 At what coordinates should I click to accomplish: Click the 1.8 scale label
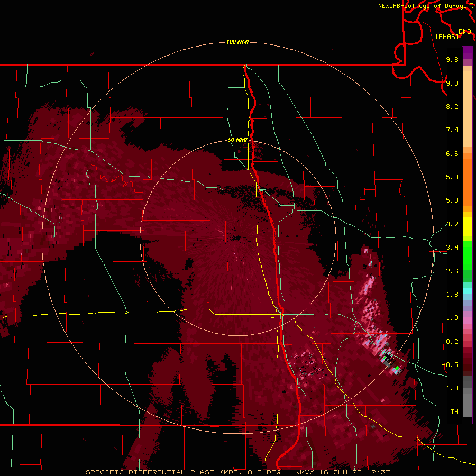[x=452, y=295]
